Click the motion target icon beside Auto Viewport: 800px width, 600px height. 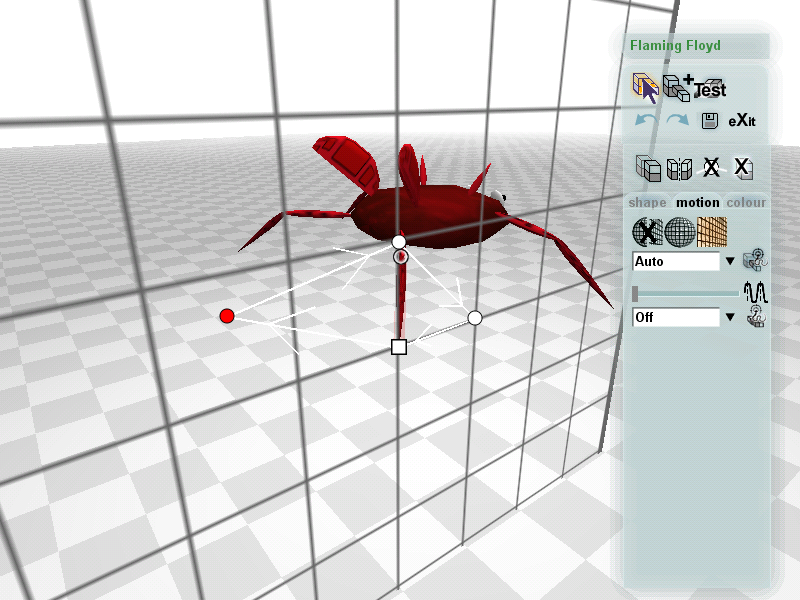coord(756,260)
